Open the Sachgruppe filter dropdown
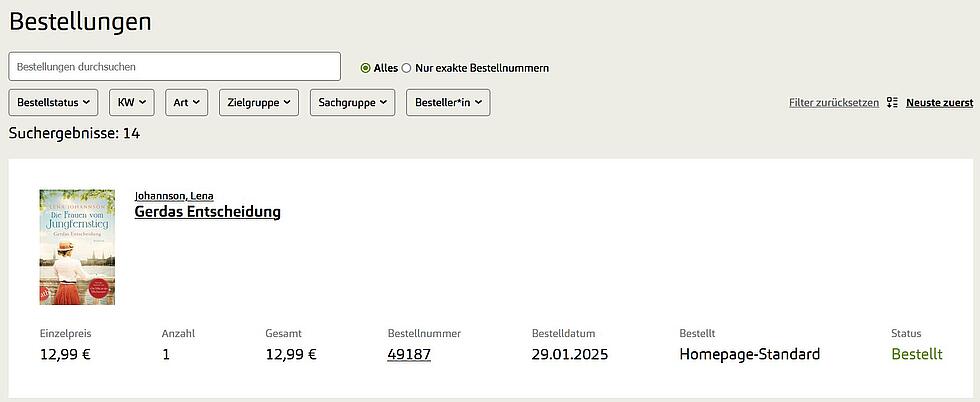 coord(353,102)
